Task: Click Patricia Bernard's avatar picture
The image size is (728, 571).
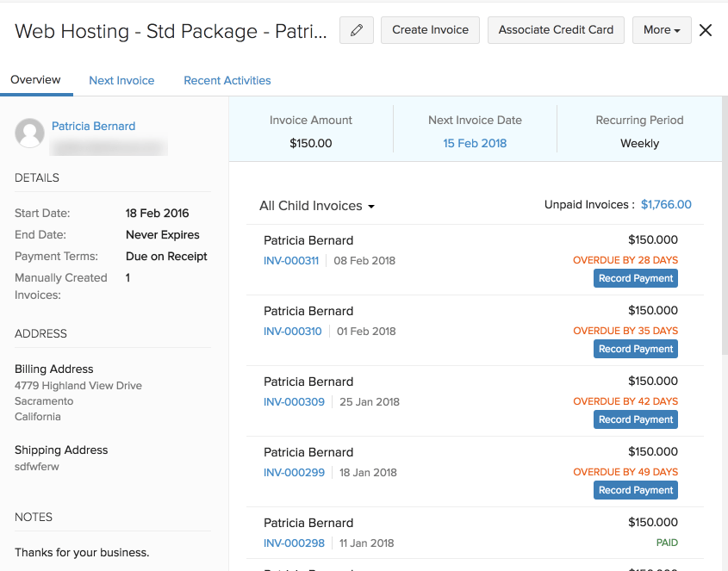Action: pyautogui.click(x=30, y=133)
